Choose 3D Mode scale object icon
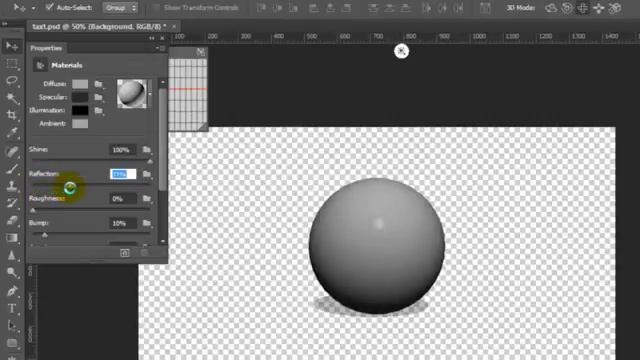 point(615,8)
